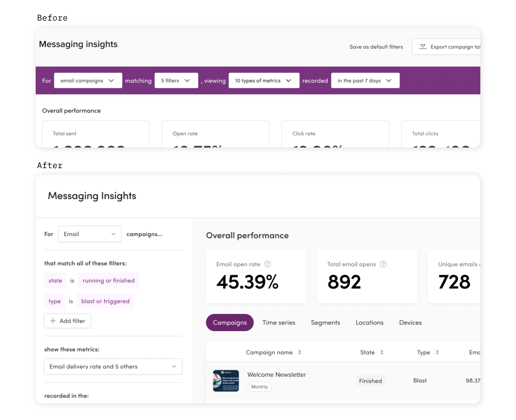The height and width of the screenshot is (420, 516).
Task: Click the Export campaign table button
Action: click(x=446, y=47)
